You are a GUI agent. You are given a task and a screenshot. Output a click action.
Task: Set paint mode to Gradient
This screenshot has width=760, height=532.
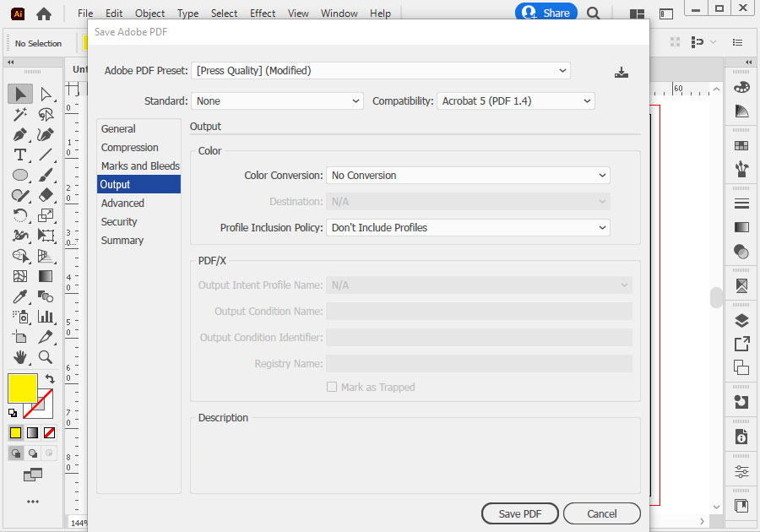point(32,432)
